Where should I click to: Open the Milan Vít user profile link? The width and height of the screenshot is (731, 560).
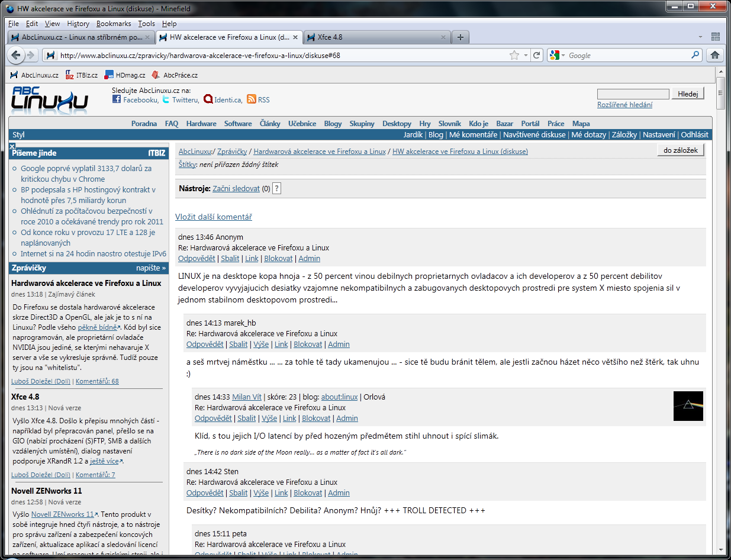247,397
